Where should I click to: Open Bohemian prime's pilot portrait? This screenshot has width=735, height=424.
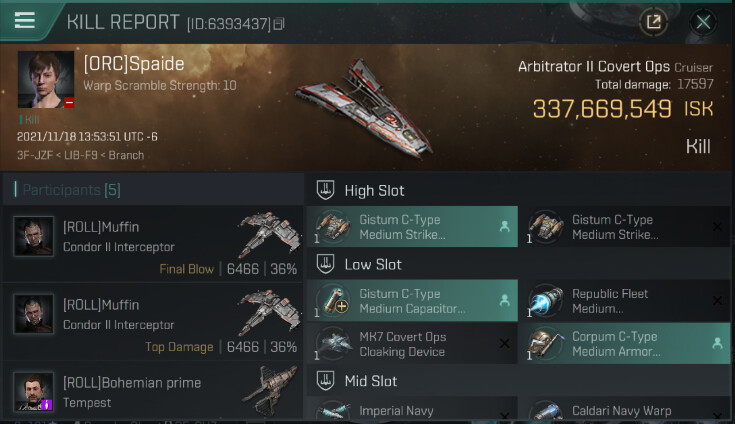[34, 391]
